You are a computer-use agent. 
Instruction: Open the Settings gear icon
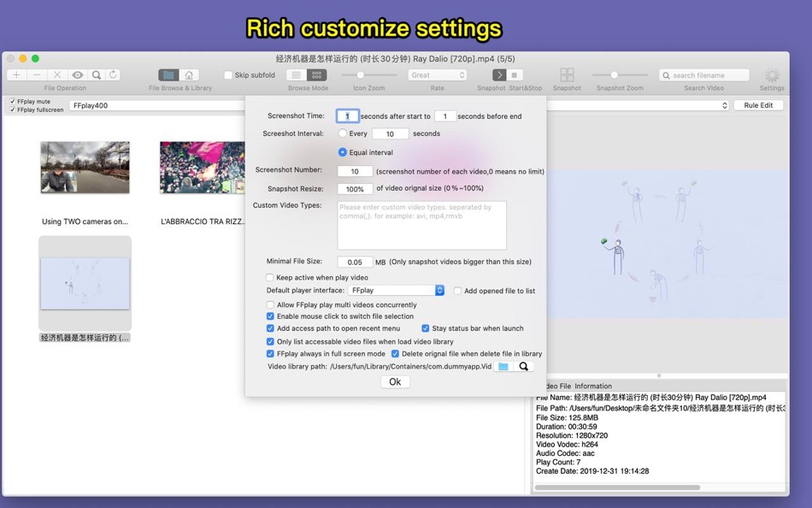click(x=772, y=75)
